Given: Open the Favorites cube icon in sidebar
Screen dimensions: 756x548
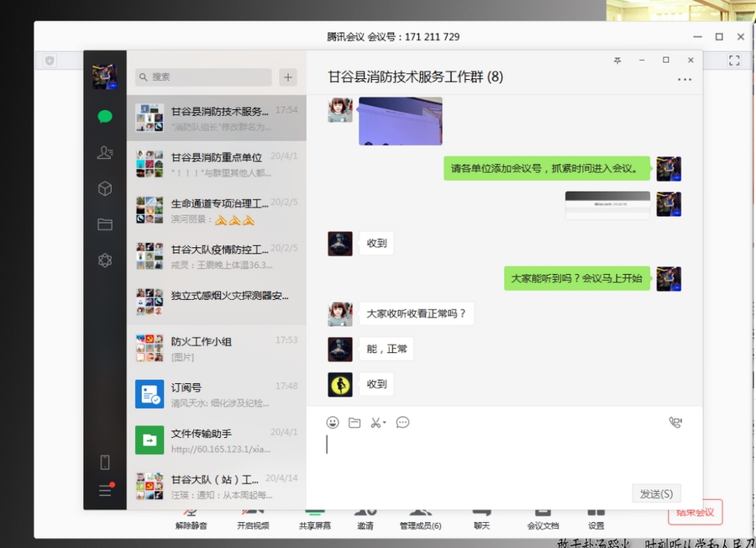Looking at the screenshot, I should 105,189.
